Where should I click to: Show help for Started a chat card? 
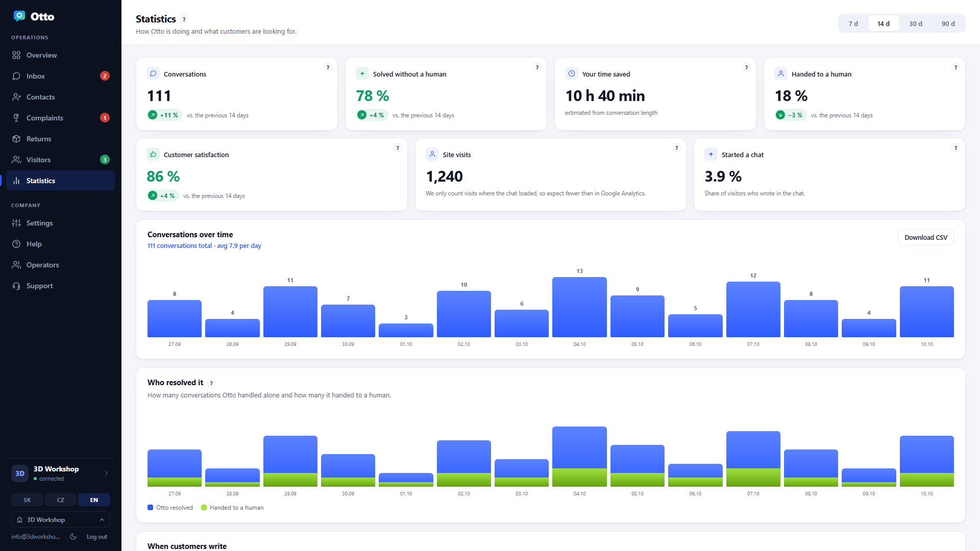tap(955, 148)
